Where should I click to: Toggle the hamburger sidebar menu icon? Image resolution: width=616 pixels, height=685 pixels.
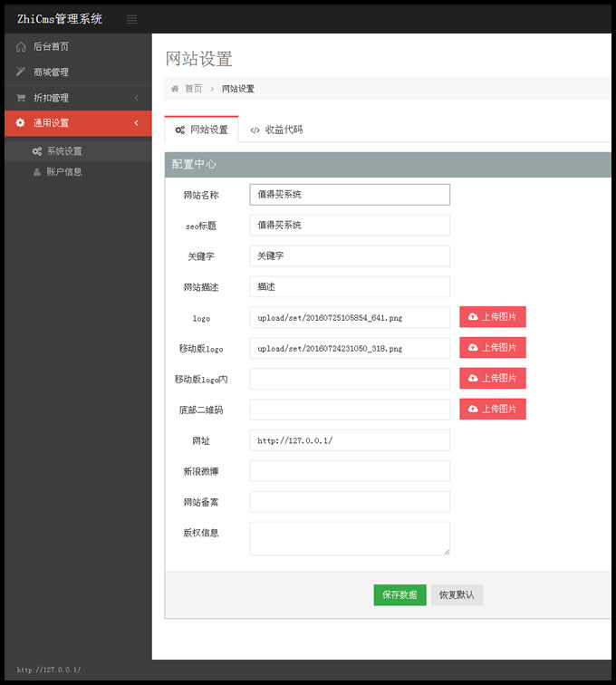click(131, 19)
